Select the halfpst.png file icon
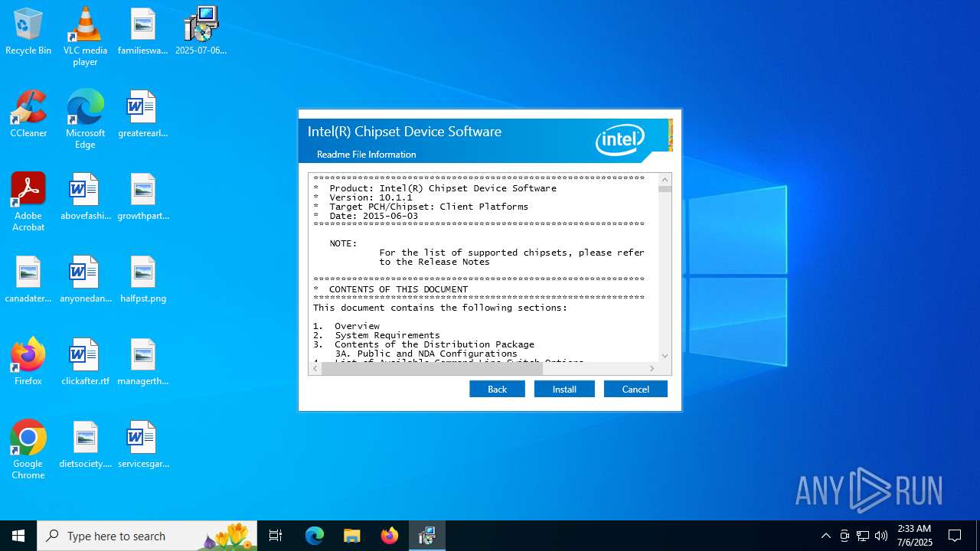This screenshot has height=551, width=980. pos(142,280)
